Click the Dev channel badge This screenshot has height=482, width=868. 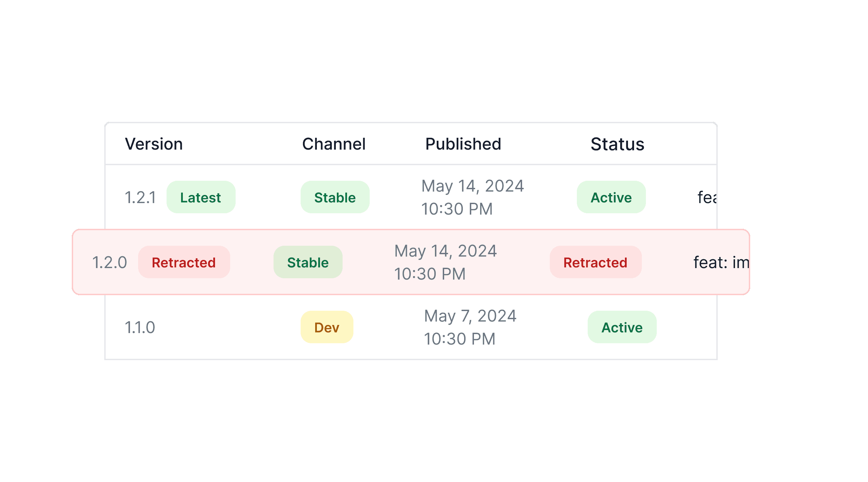327,327
